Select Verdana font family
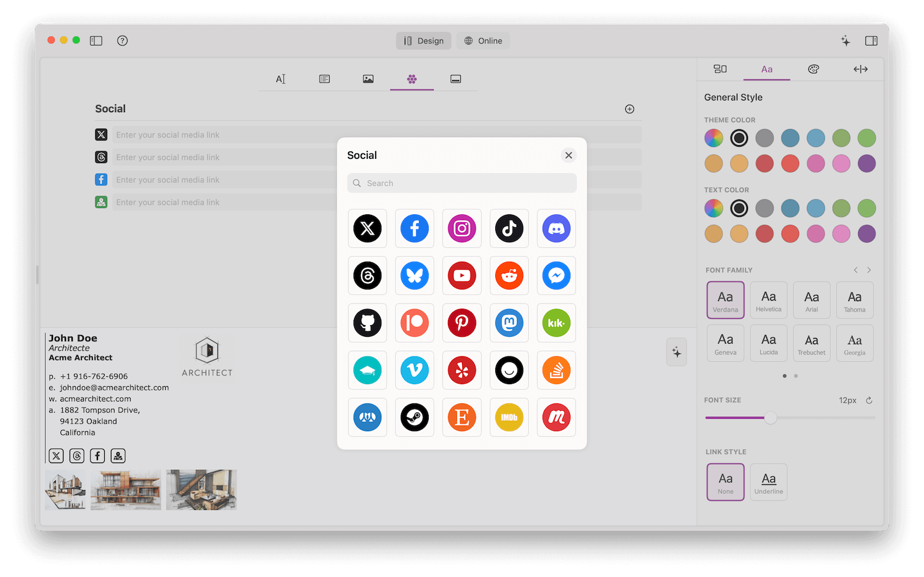Screen dimensions: 924x577 pos(726,300)
